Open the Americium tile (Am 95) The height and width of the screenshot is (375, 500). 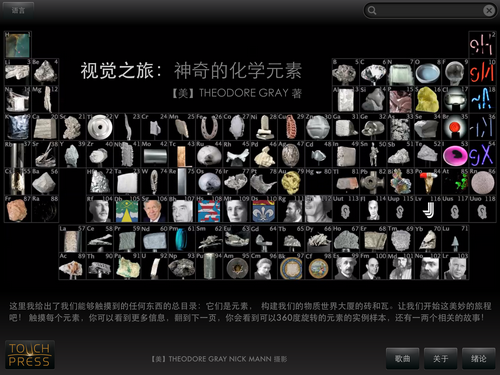click(236, 266)
